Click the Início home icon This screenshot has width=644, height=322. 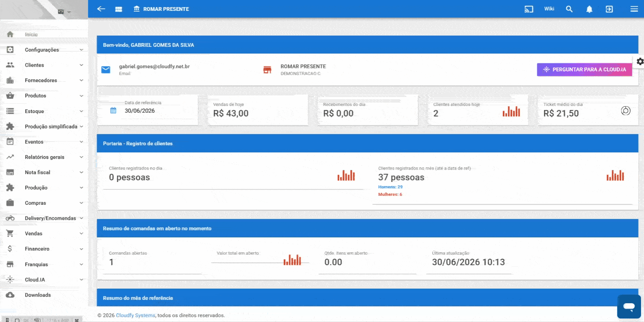[x=10, y=34]
